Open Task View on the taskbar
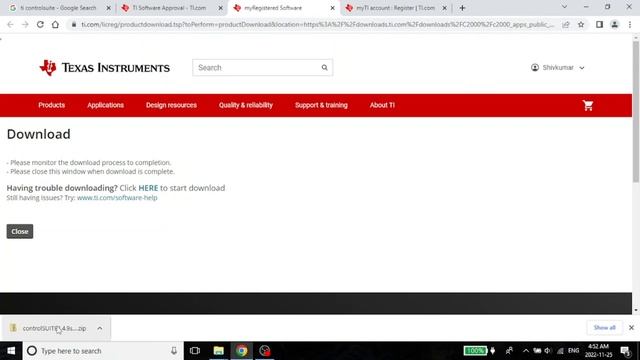640x360 pixels. 195,351
